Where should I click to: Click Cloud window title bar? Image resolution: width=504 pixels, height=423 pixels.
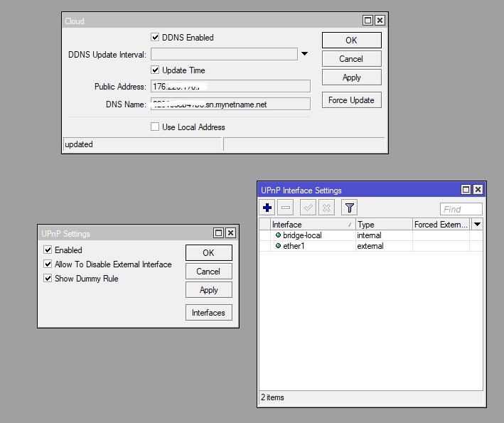[212, 21]
